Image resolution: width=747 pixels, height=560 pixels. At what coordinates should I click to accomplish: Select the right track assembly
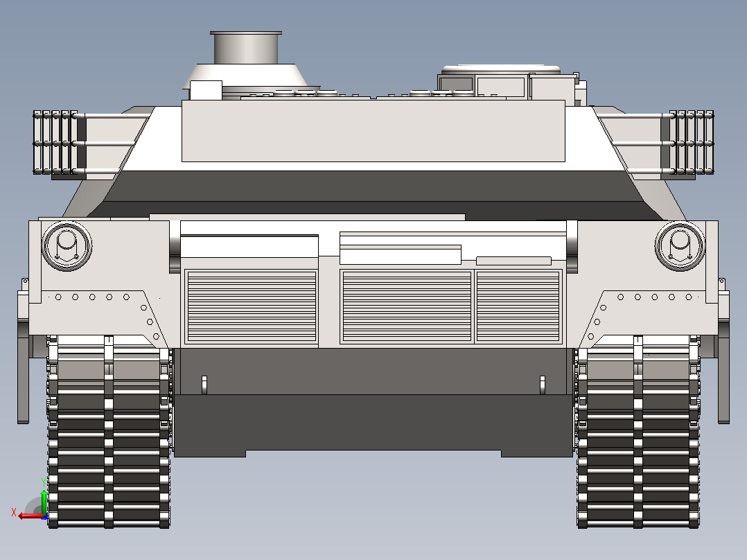(x=638, y=431)
